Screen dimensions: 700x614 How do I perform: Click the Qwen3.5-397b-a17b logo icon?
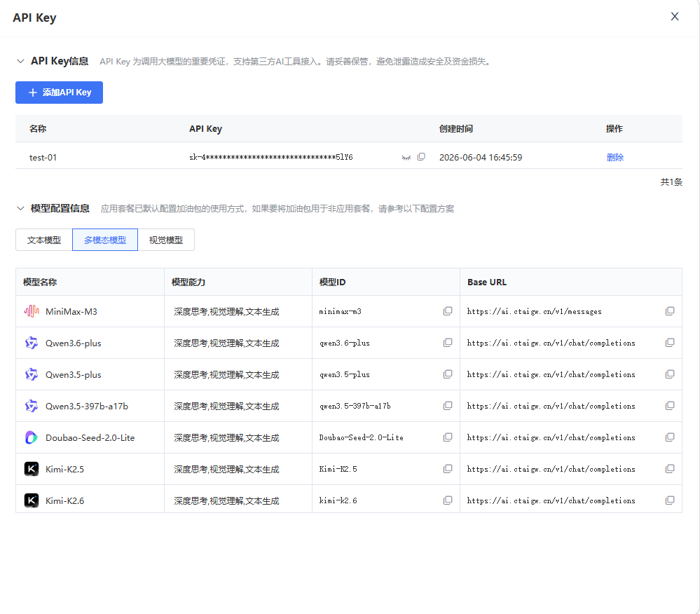[x=32, y=406]
